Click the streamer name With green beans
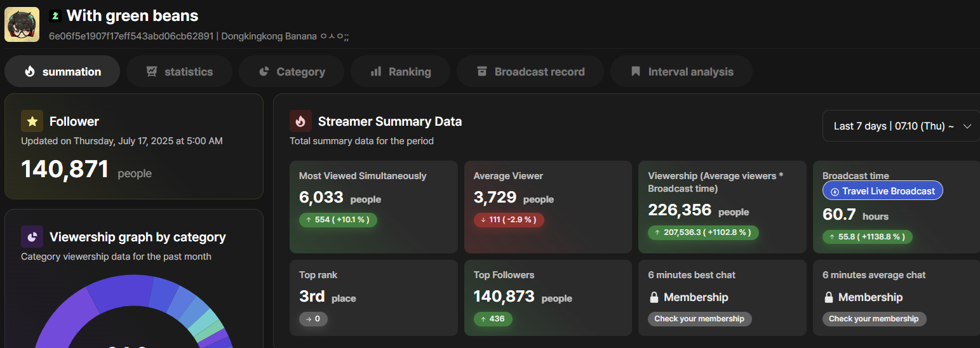The image size is (980, 348). point(132,16)
